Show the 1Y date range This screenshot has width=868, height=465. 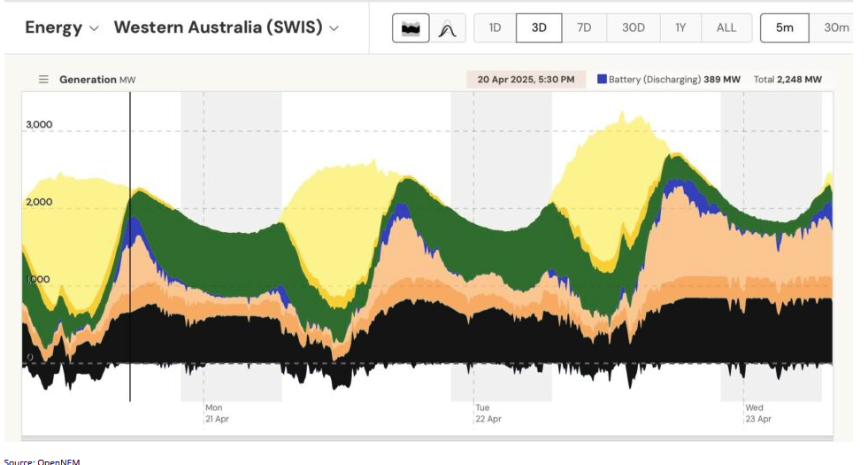click(x=680, y=28)
